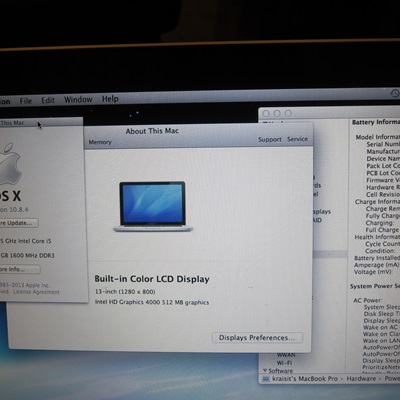Open the Window menu

pos(78,99)
